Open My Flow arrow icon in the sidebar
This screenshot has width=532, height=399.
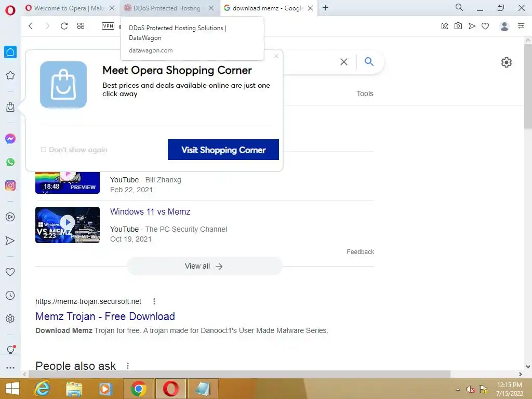pos(10,241)
